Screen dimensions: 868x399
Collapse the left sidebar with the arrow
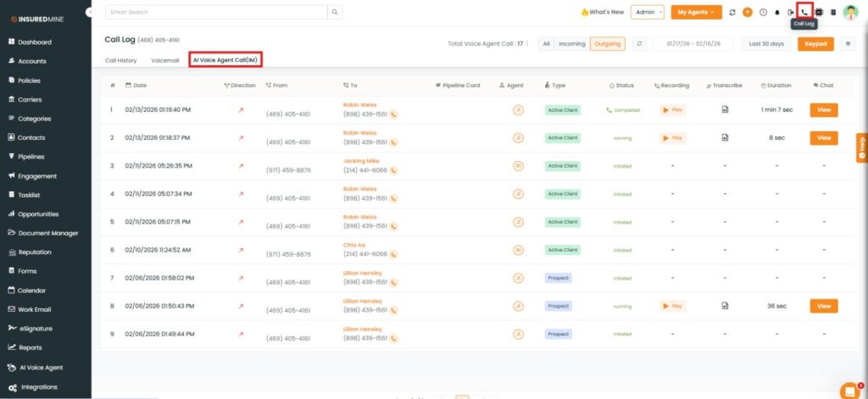point(90,13)
